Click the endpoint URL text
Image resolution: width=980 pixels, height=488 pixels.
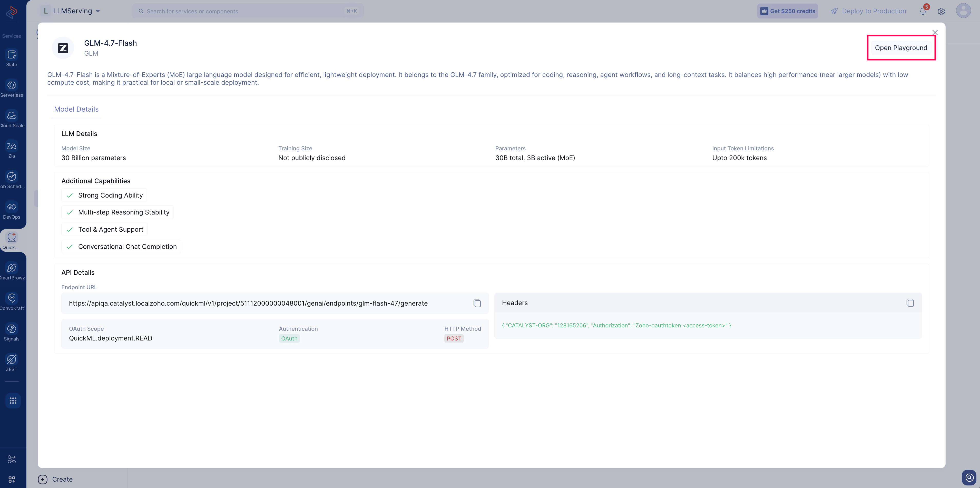(248, 303)
